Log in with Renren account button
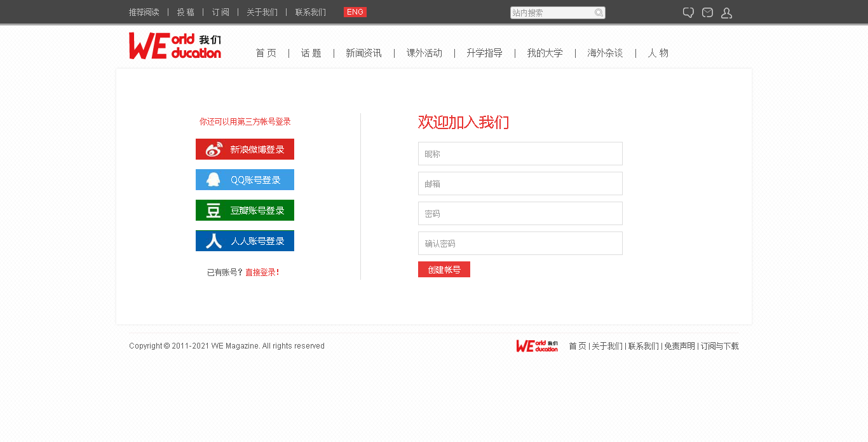Screen dimensions: 868x442 [x=245, y=241]
